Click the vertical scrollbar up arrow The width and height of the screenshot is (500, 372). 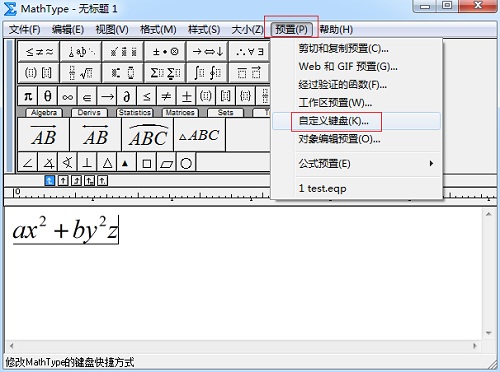(489, 214)
